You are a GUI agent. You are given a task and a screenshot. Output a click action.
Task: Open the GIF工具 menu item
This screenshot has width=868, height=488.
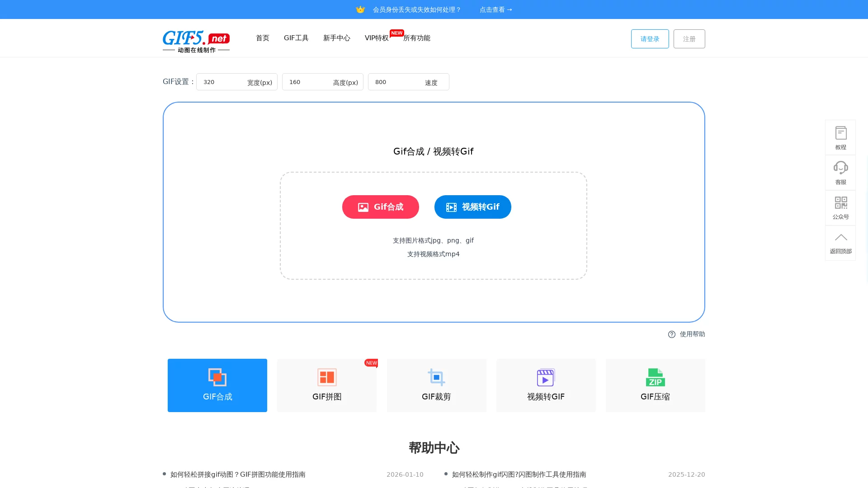pos(296,38)
